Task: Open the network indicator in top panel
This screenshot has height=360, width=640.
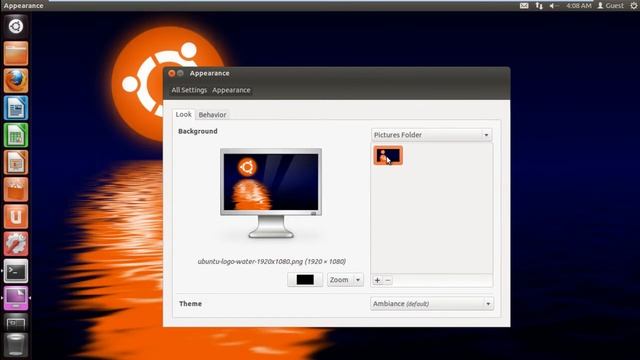Action: pyautogui.click(x=539, y=5)
